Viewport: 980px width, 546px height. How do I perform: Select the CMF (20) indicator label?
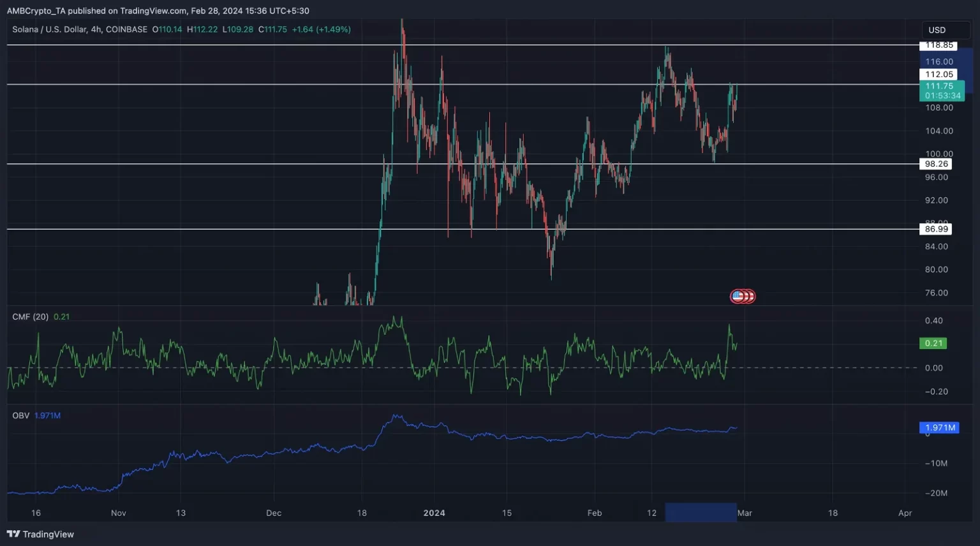coord(30,317)
